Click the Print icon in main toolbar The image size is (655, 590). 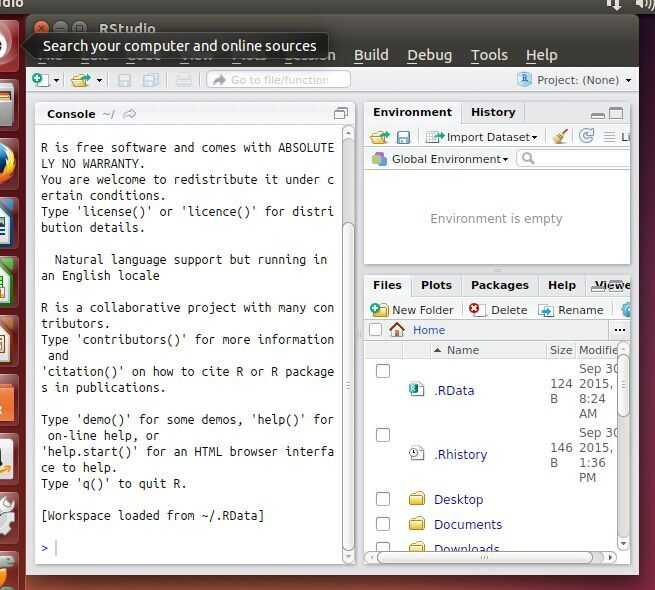click(183, 80)
